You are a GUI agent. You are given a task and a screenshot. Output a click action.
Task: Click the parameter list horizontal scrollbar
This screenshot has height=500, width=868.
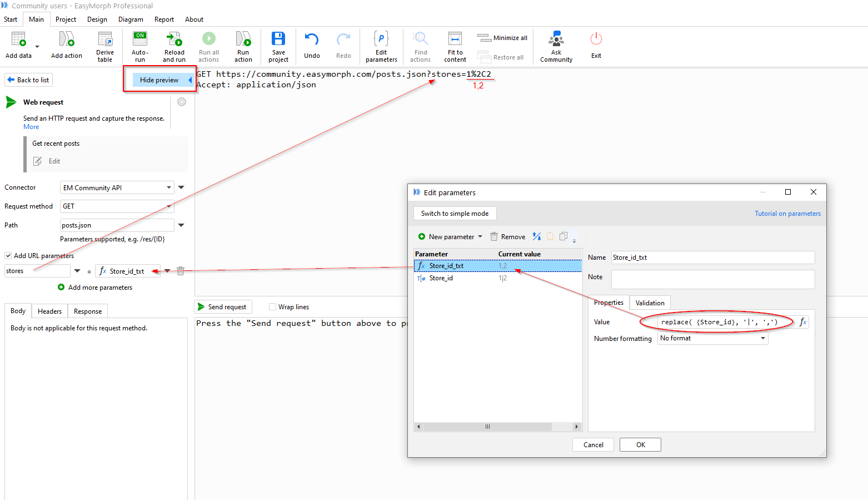pyautogui.click(x=487, y=427)
